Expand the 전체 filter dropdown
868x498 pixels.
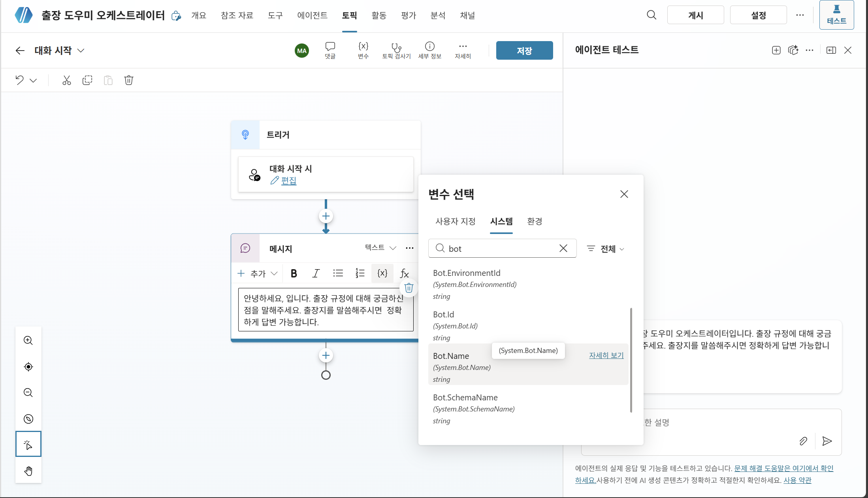pos(606,249)
